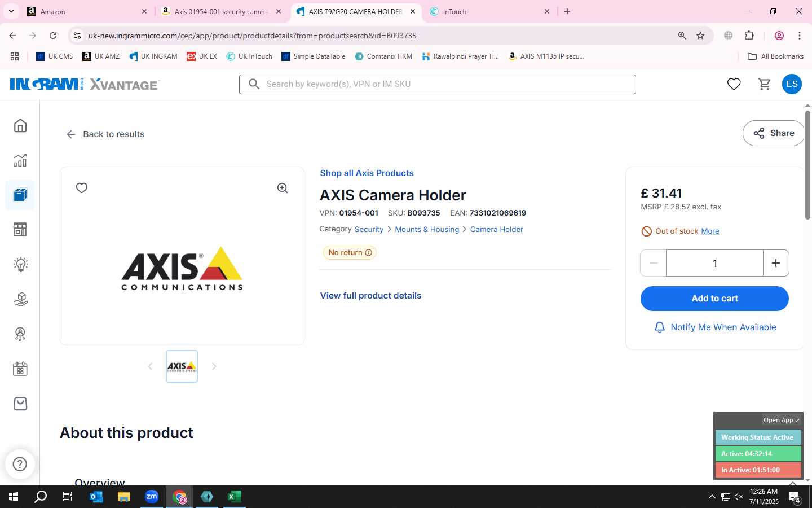Screen dimensions: 812x508
Task: Show next thumbnail with right chevron
Action: (214, 366)
